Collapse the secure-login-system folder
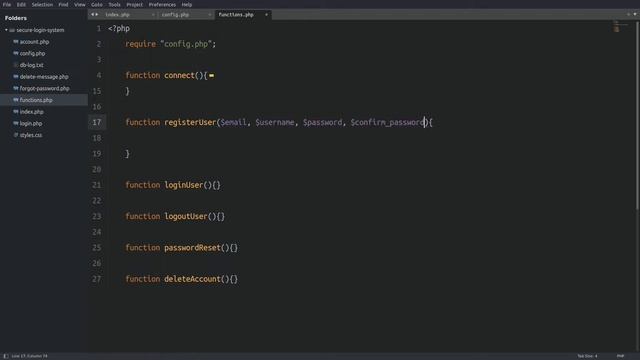This screenshot has width=640, height=360. [6, 30]
